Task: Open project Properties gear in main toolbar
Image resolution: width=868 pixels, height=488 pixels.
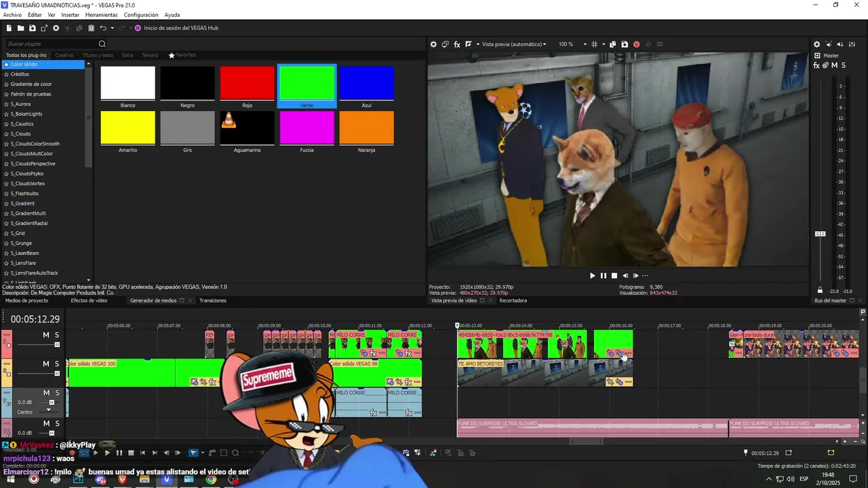Action: pyautogui.click(x=56, y=28)
